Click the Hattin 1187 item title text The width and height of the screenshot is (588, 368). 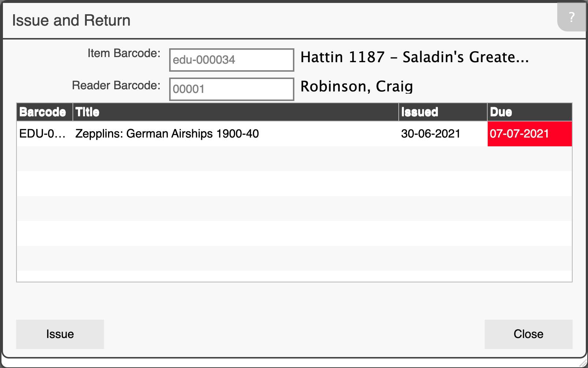[x=414, y=57]
